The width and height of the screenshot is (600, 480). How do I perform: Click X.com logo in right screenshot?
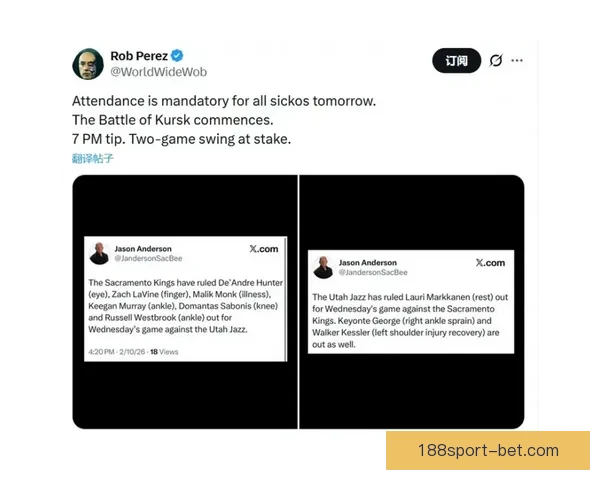[490, 263]
